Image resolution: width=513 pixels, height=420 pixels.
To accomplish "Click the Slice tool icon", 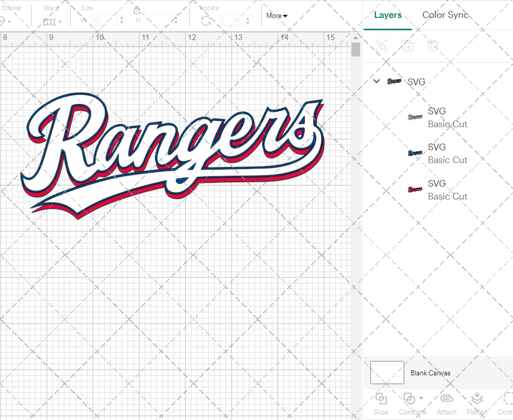I will pyautogui.click(x=381, y=399).
